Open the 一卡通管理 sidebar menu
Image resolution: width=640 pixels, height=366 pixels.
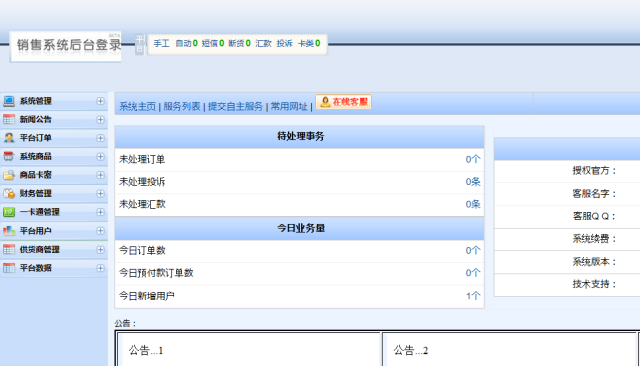click(54, 212)
